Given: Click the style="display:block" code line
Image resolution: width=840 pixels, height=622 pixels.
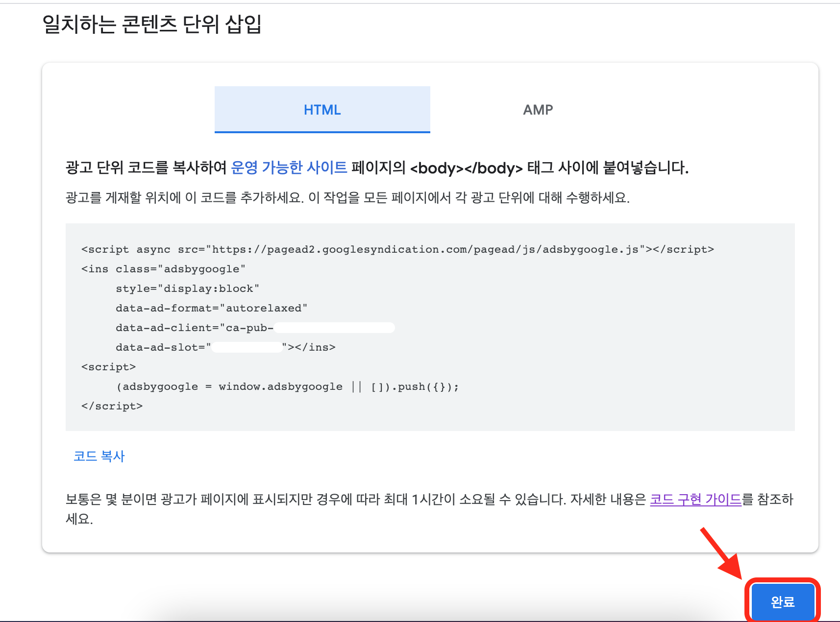Looking at the screenshot, I should point(187,288).
